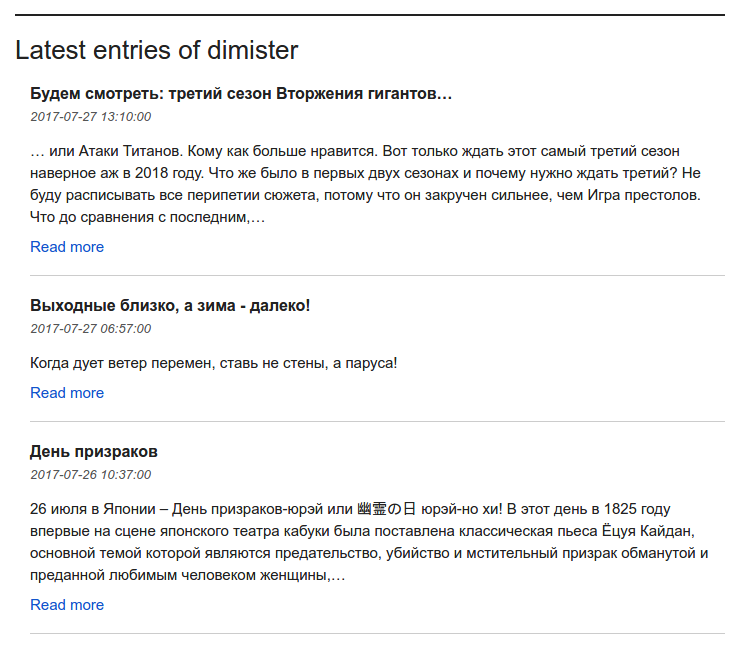Click the timestamp 2017-07-27 06:57:00
750x645 pixels.
pyautogui.click(x=90, y=328)
